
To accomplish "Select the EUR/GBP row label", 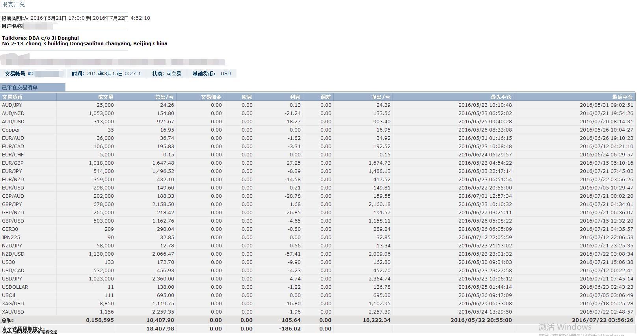I will pyautogui.click(x=13, y=163).
